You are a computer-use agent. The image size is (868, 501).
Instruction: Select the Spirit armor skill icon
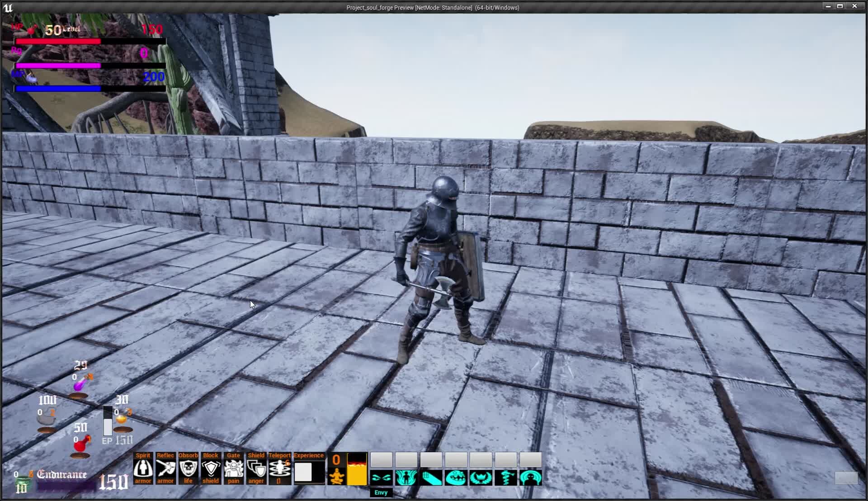point(143,470)
